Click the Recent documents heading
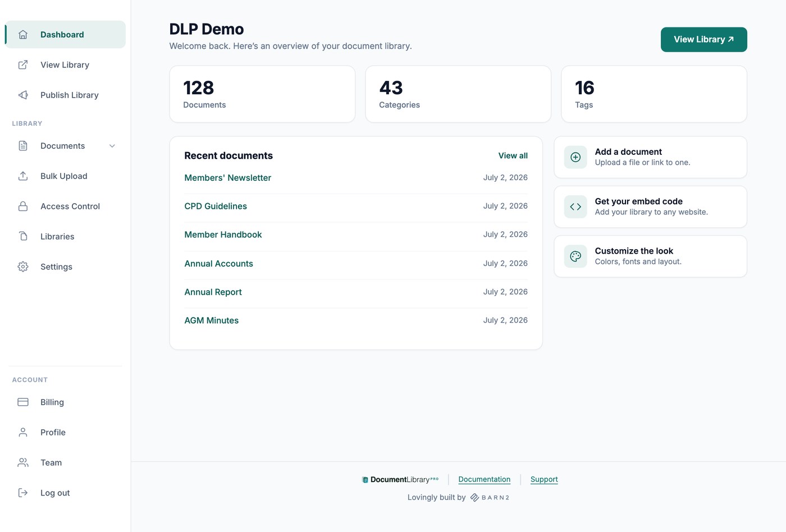 coord(229,155)
